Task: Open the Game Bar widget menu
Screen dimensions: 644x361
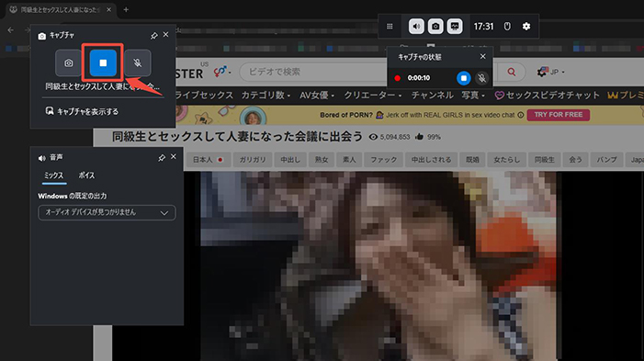Action: [390, 27]
